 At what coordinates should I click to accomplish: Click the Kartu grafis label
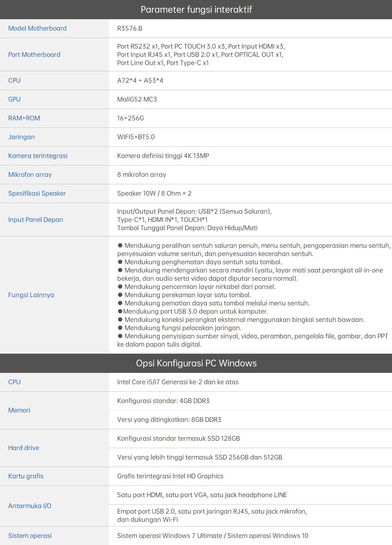[x=26, y=476]
